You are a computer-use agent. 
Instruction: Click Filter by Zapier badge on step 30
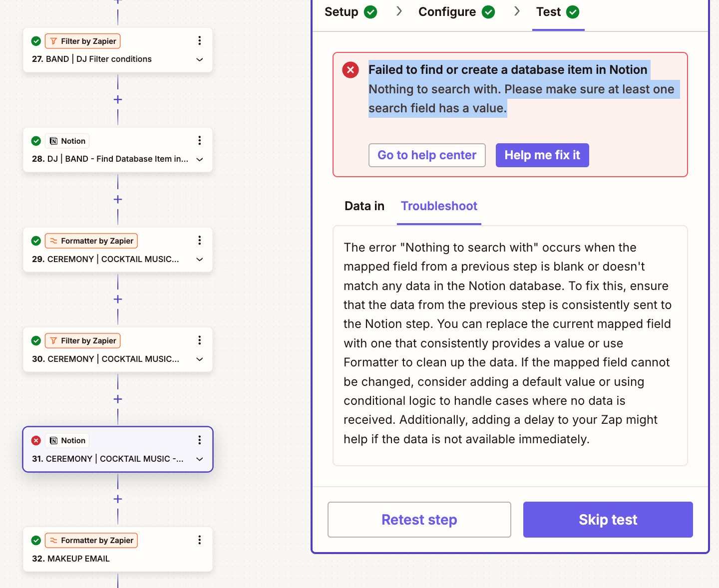[x=83, y=340]
